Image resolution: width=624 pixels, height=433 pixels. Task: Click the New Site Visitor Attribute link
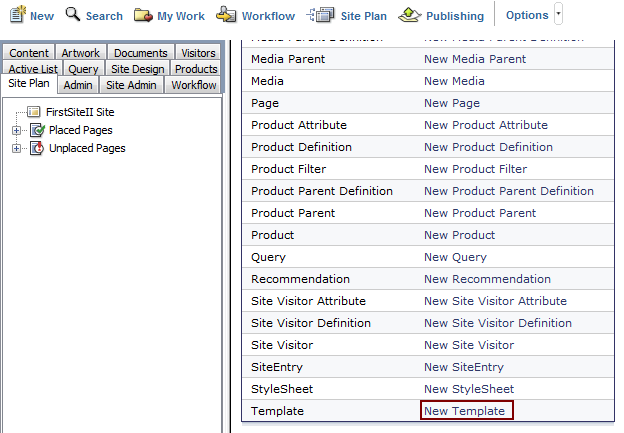click(495, 301)
